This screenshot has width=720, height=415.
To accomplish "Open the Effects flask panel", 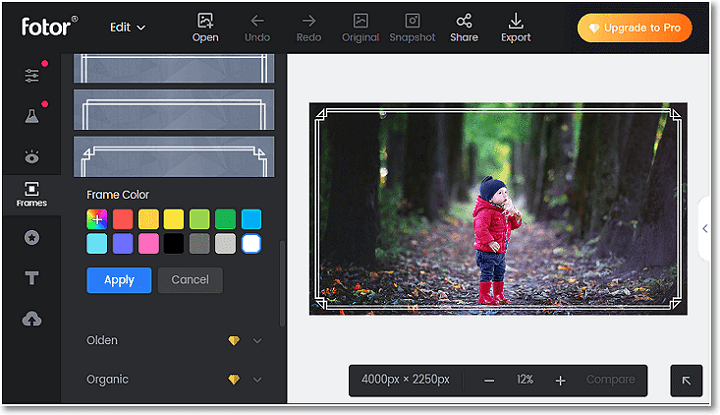I will (32, 116).
